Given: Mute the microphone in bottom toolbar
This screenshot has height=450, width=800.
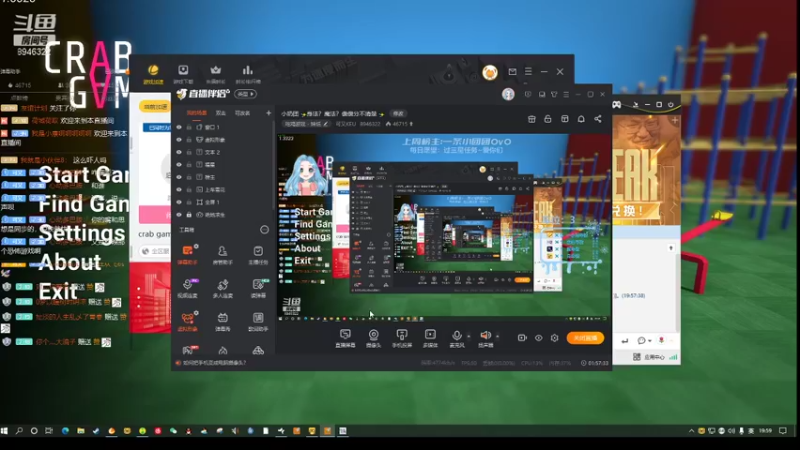Looking at the screenshot, I should [457, 338].
